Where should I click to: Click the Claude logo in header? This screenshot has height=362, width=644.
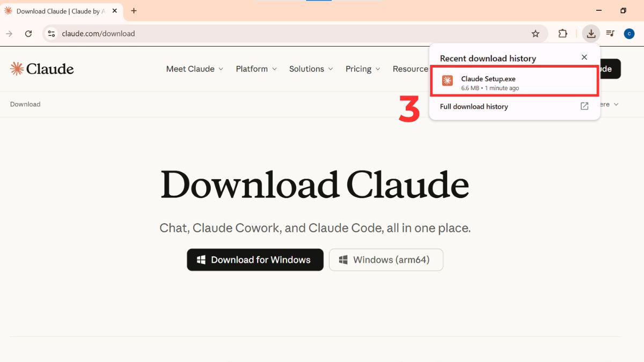coord(42,69)
